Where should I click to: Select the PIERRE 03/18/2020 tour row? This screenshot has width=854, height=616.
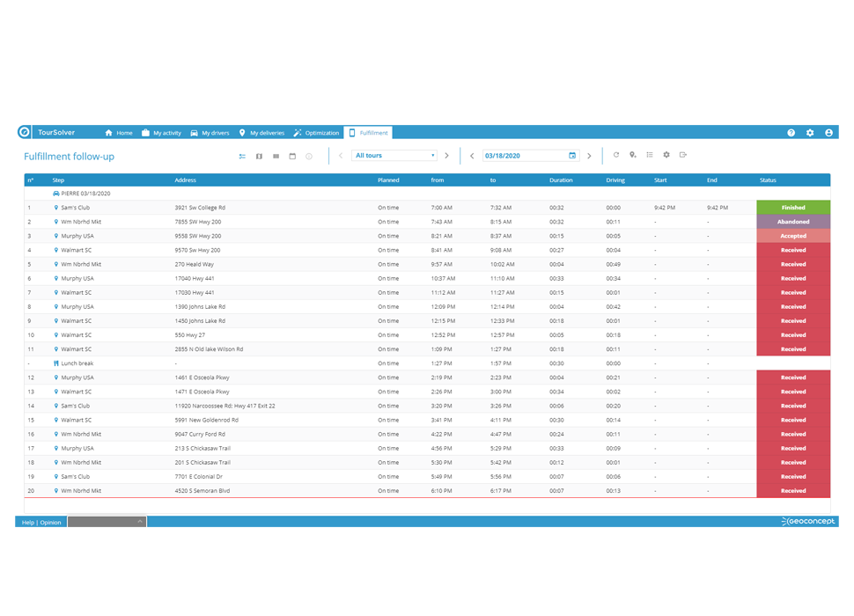[427, 194]
